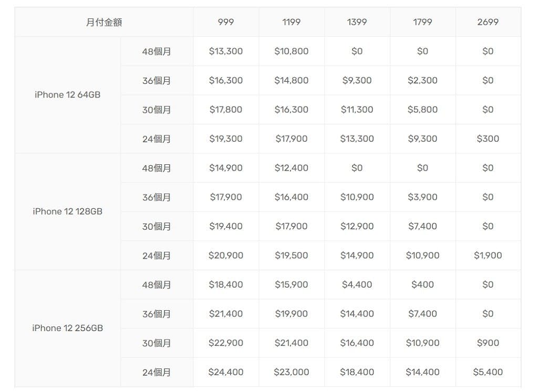Select the $300 price cell

[x=488, y=139]
